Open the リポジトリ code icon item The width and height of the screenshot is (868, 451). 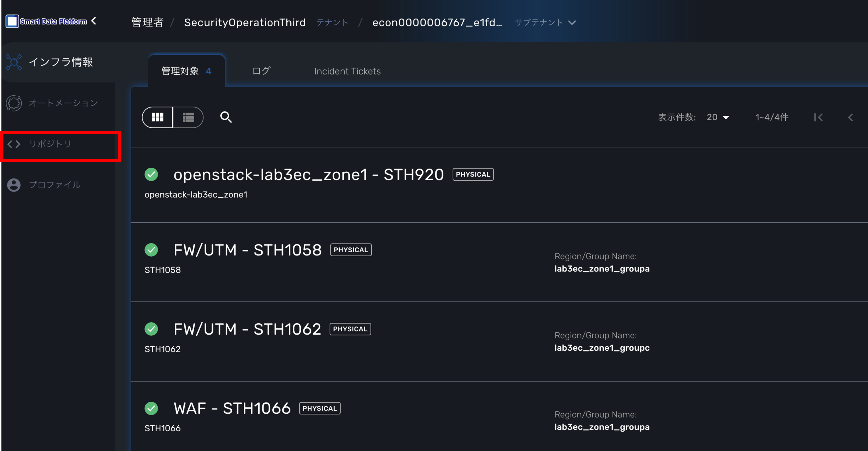click(x=14, y=144)
